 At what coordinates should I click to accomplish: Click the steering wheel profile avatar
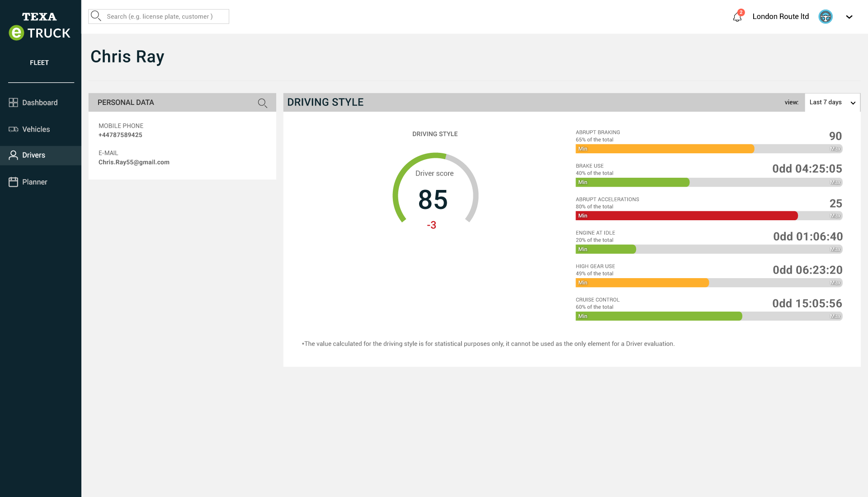pyautogui.click(x=826, y=17)
